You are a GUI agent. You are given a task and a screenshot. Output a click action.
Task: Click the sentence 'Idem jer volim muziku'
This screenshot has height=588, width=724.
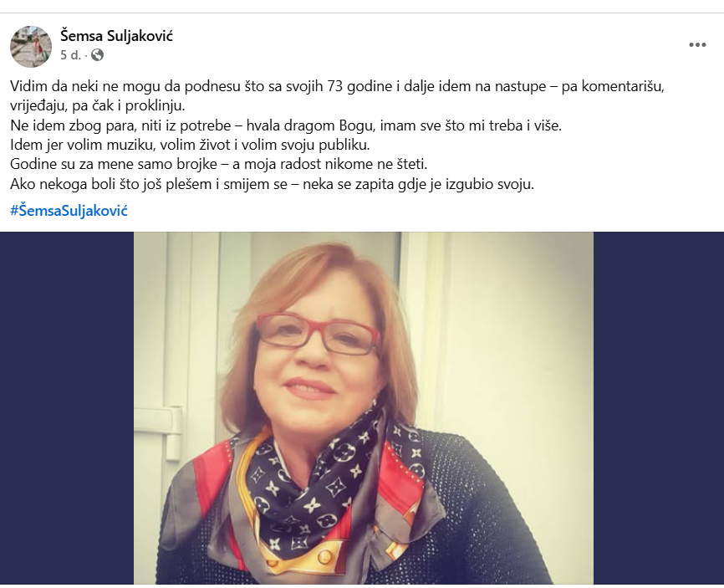click(191, 145)
